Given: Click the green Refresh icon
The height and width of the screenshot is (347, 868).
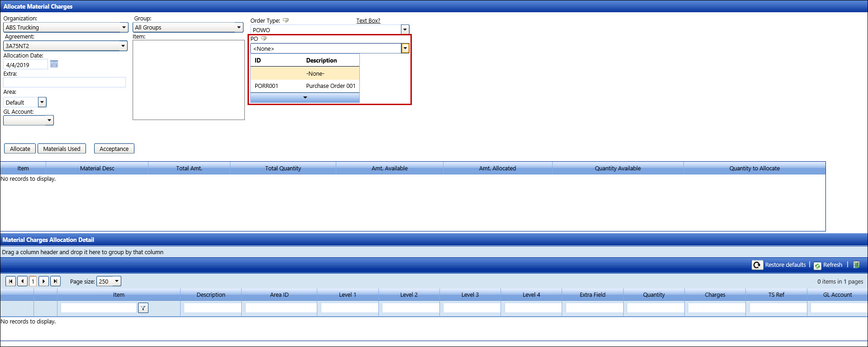Looking at the screenshot, I should (x=817, y=265).
